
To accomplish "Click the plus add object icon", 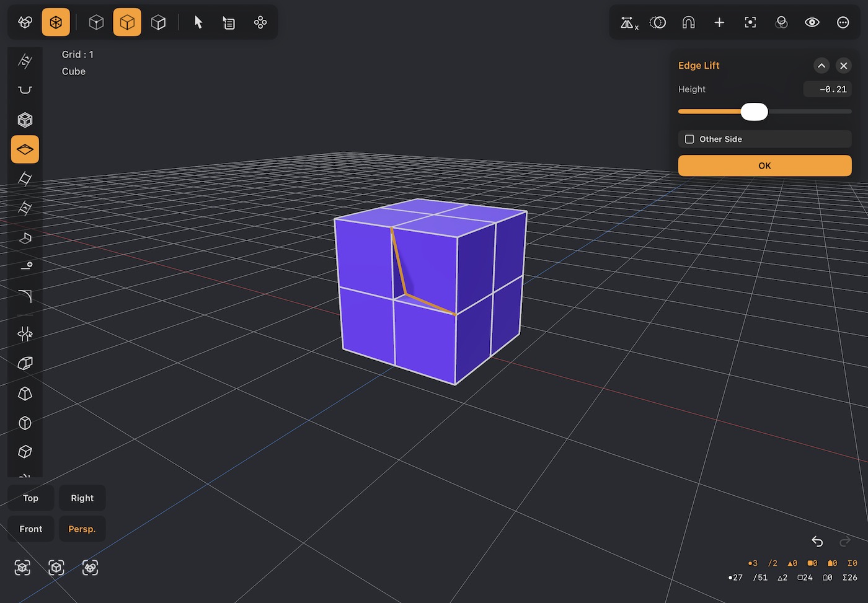I will coord(719,22).
